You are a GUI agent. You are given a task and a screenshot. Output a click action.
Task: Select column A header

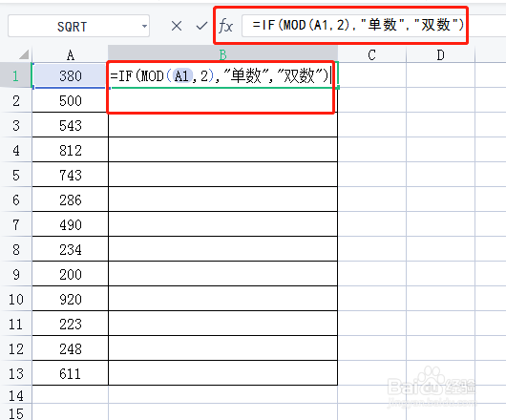[x=70, y=54]
